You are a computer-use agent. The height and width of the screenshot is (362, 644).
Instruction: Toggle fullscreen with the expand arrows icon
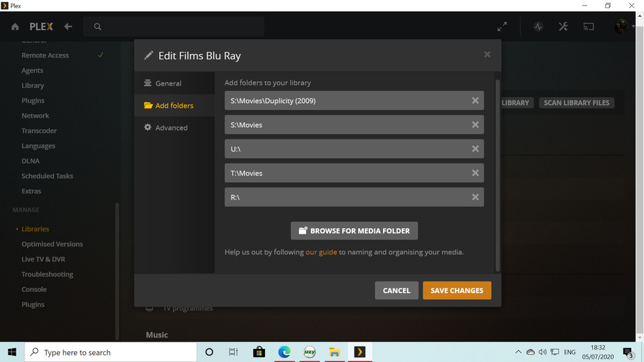tap(502, 27)
